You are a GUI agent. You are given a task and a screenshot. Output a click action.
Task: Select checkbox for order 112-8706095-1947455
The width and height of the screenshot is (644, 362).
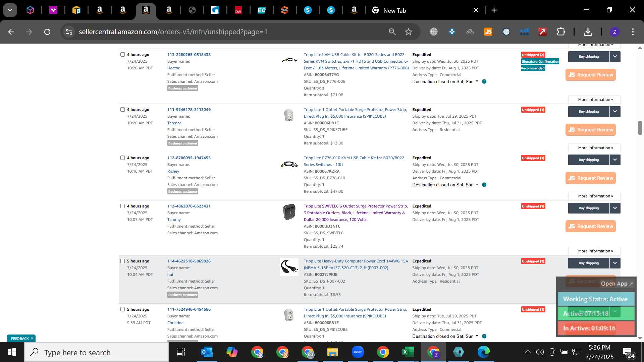click(122, 158)
